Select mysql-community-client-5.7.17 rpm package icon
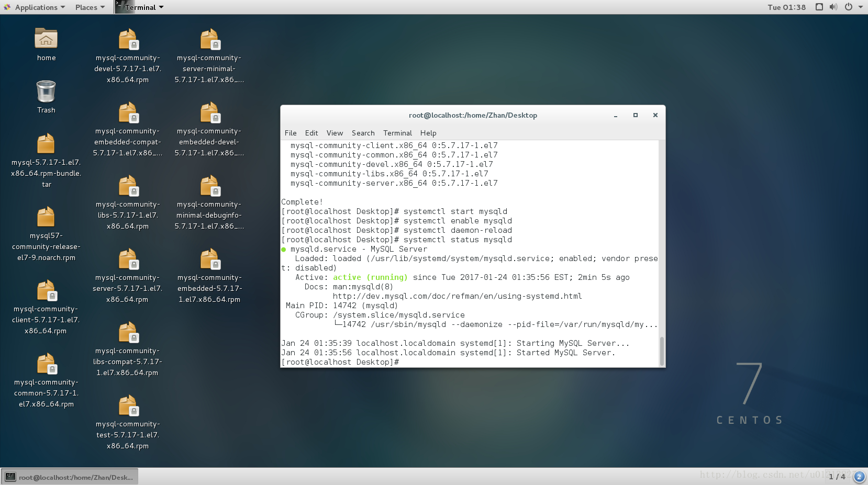The height and width of the screenshot is (485, 868). [46, 290]
